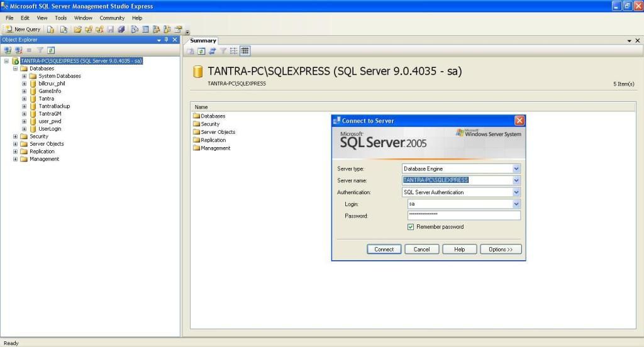Click the New Query toolbar button
Image resolution: width=644 pixels, height=347 pixels.
(x=23, y=29)
